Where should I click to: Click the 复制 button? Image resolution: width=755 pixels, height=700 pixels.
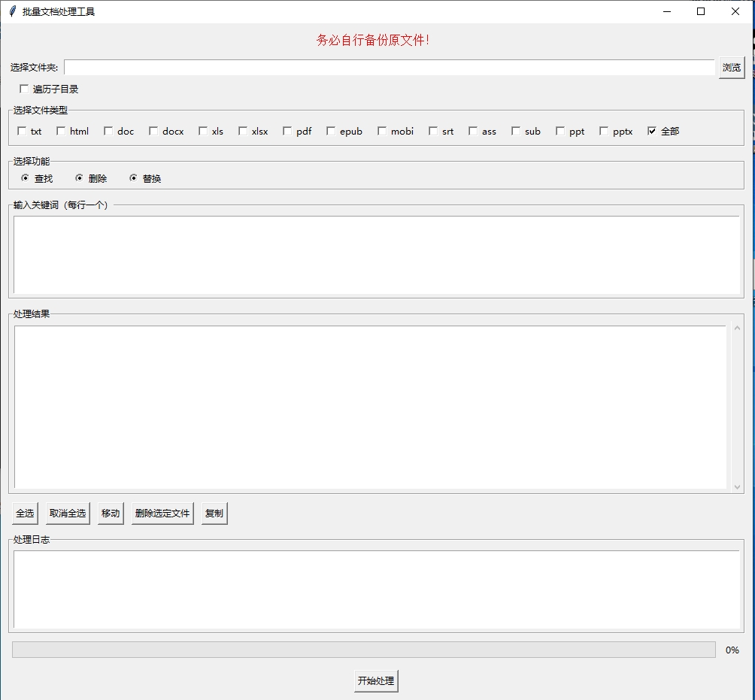tap(214, 514)
